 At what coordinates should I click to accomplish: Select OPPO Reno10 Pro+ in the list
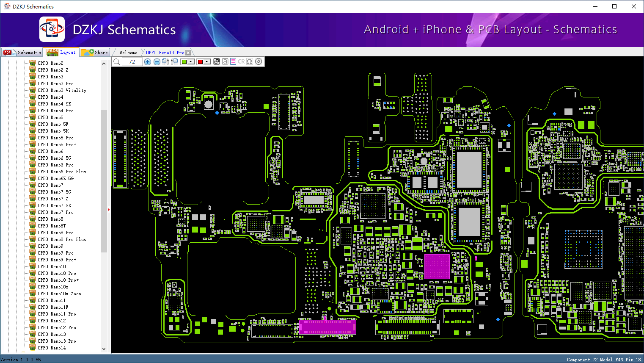(58, 280)
